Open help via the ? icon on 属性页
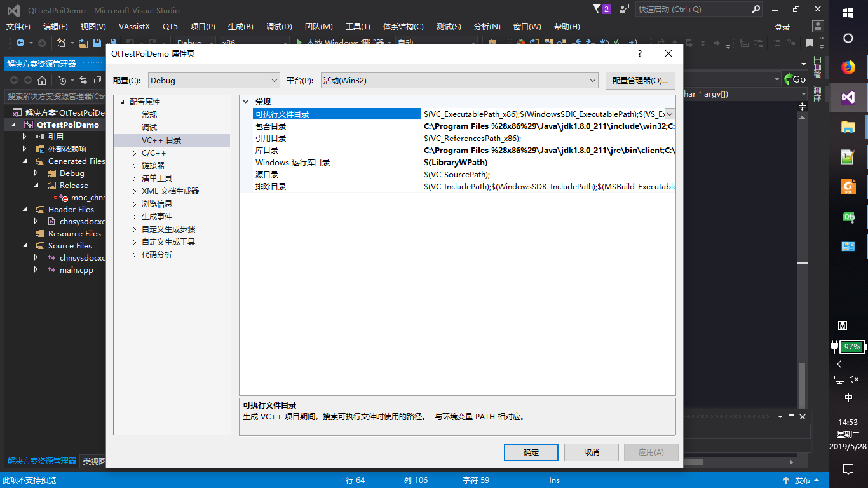The height and width of the screenshot is (488, 868). pyautogui.click(x=639, y=54)
